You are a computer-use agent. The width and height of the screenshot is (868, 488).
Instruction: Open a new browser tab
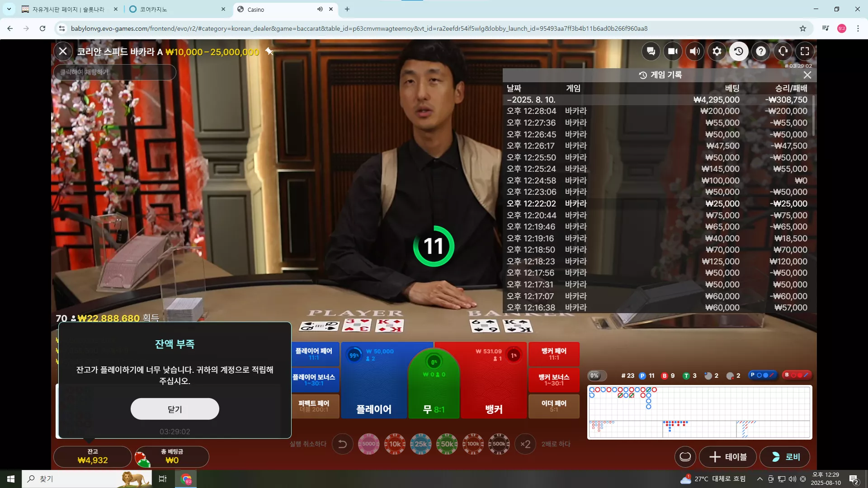click(x=347, y=9)
